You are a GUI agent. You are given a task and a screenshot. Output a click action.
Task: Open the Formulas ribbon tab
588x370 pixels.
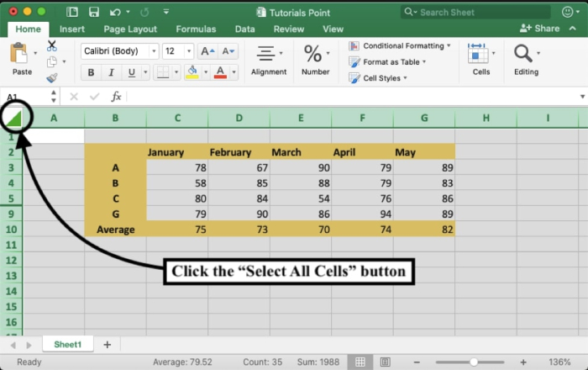195,29
